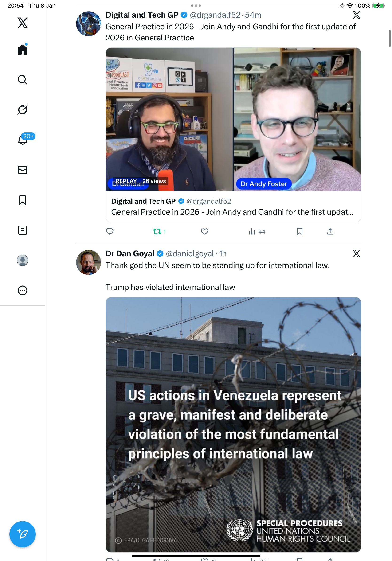Open Bookmarks in the sidebar

pyautogui.click(x=23, y=200)
